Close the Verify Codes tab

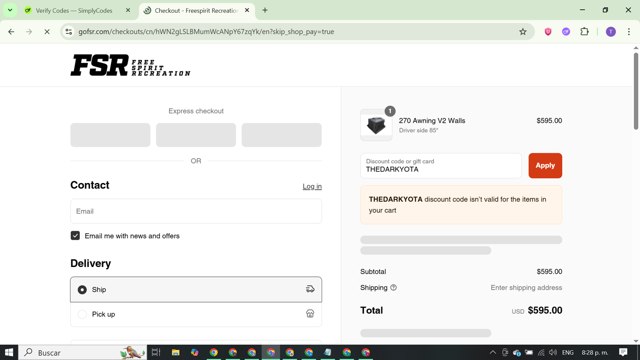click(x=128, y=10)
